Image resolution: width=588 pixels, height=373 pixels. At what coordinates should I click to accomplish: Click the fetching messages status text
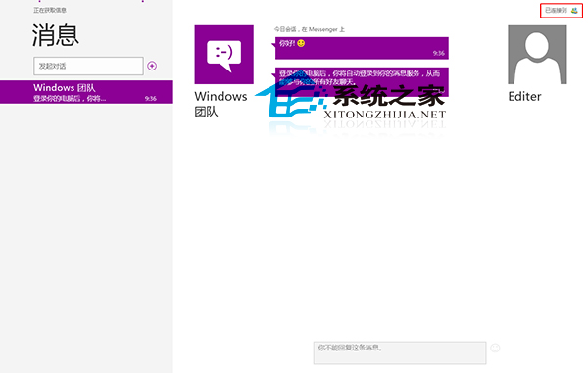point(50,10)
